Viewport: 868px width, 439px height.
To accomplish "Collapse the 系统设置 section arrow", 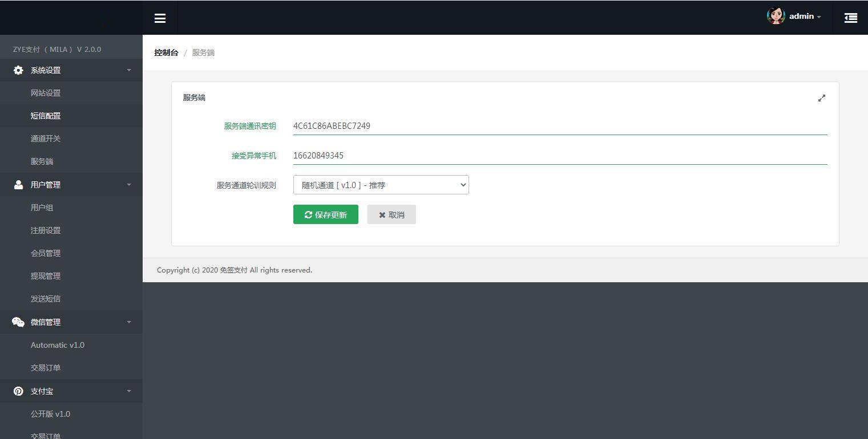I will (129, 70).
